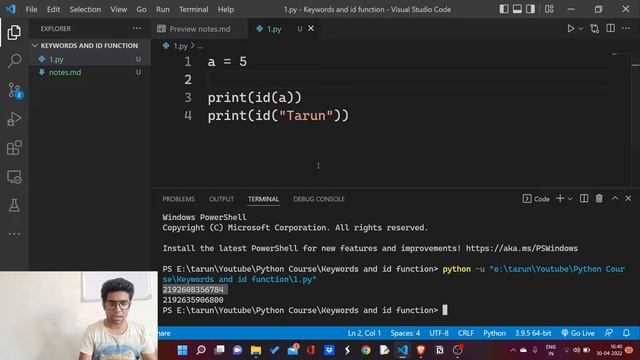Click 1.py breadcrumb in editor
Image resolution: width=640 pixels, height=360 pixels.
point(180,46)
